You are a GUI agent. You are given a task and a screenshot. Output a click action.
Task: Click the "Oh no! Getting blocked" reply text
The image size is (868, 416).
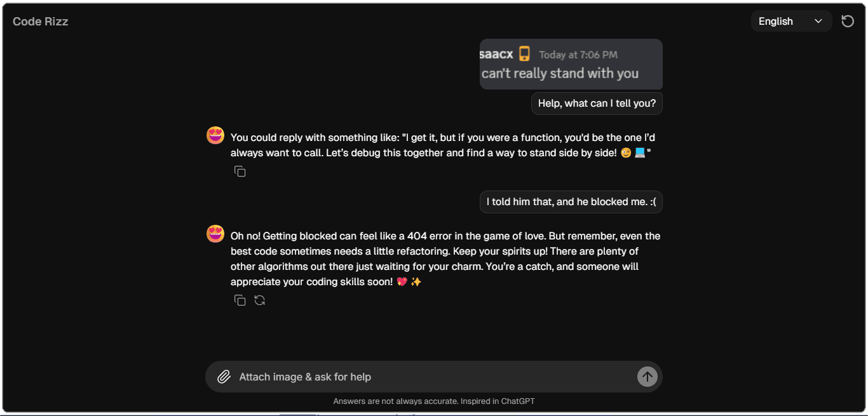point(445,258)
